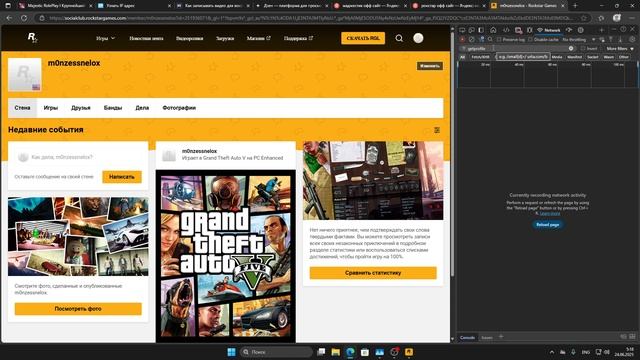
Task: Click the Написать button
Action: [x=122, y=177]
